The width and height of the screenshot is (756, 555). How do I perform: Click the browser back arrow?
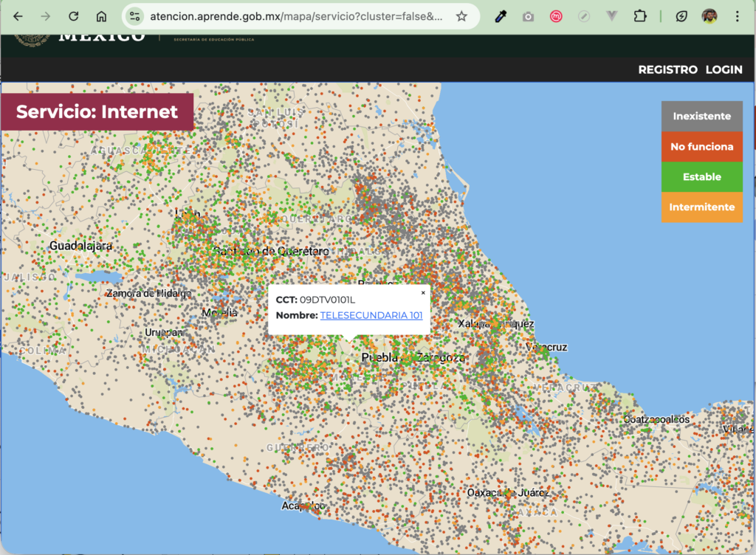coord(18,16)
